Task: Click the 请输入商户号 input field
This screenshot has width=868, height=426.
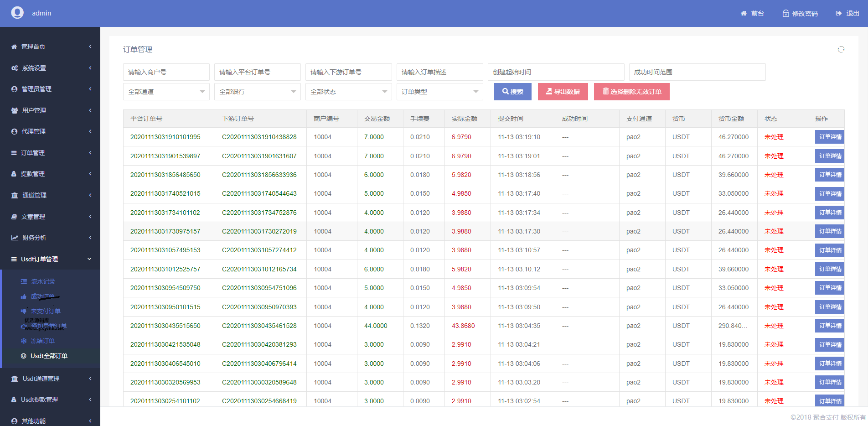Action: click(x=166, y=72)
